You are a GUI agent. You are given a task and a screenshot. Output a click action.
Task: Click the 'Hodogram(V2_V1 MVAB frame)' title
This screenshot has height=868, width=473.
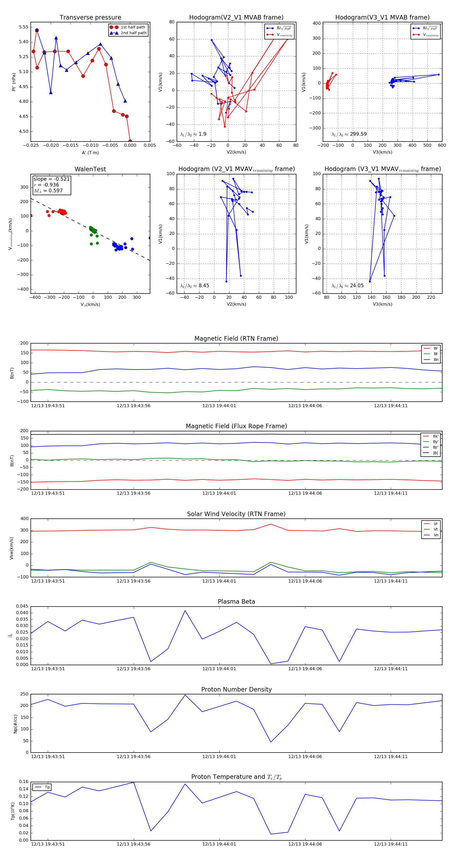(236, 18)
